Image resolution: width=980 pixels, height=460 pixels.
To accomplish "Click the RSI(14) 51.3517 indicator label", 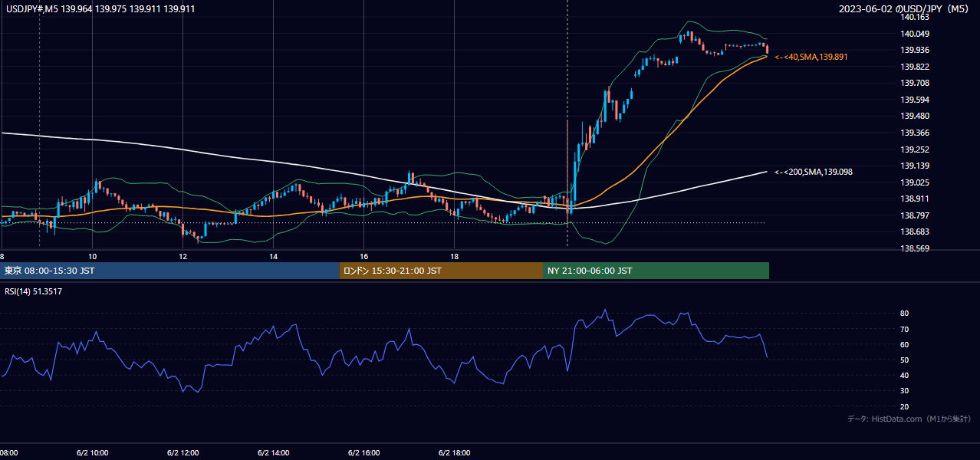I will coord(31,291).
